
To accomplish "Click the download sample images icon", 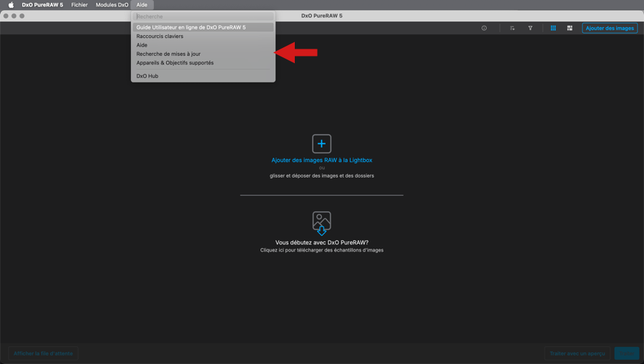I will (321, 223).
